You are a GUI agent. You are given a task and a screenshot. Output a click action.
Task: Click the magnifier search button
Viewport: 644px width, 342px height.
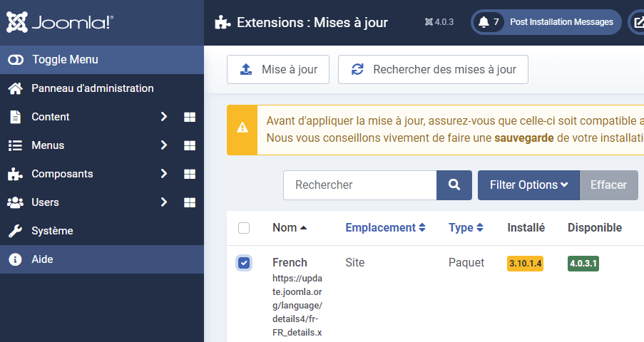point(454,185)
